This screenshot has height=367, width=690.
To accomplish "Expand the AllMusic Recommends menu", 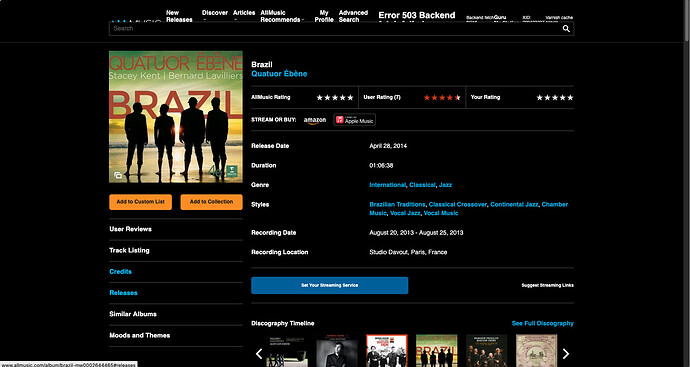I will point(282,16).
